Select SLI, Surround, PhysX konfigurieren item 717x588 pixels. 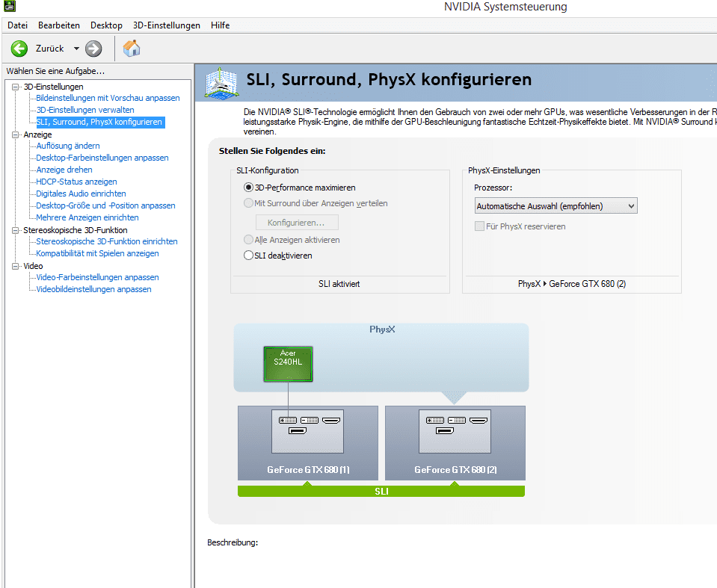[x=99, y=122]
